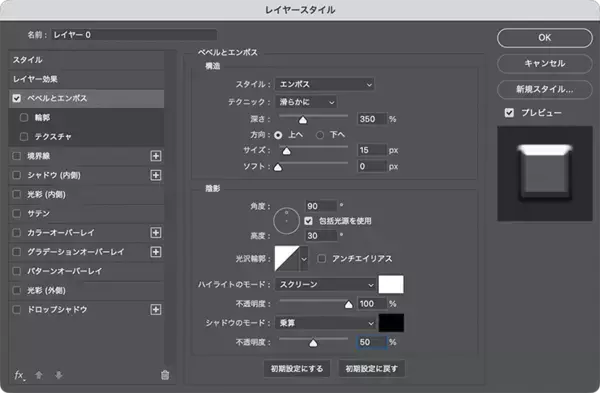Select 下へ direction radio button

tap(320, 135)
